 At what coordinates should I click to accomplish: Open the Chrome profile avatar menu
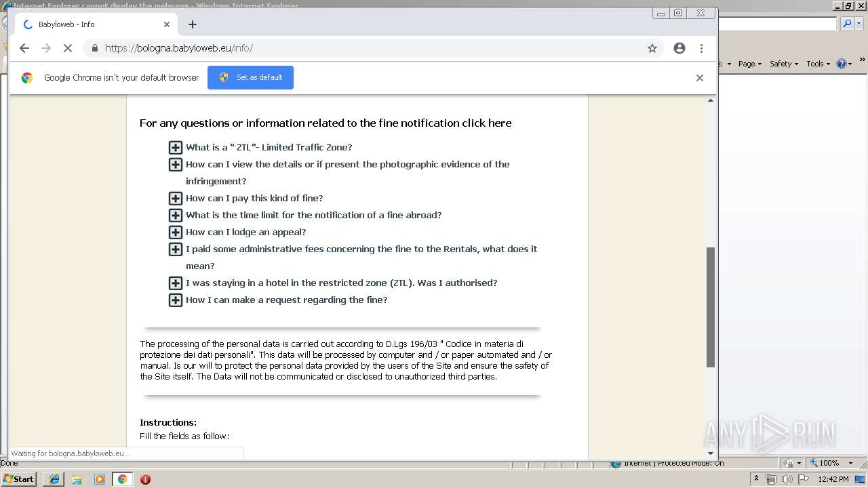pyautogui.click(x=679, y=48)
